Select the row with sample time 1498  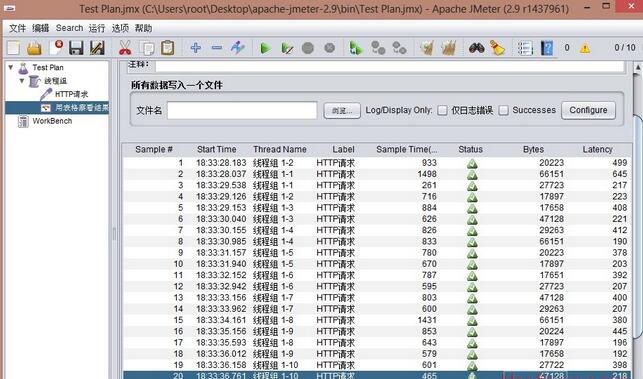click(377, 174)
